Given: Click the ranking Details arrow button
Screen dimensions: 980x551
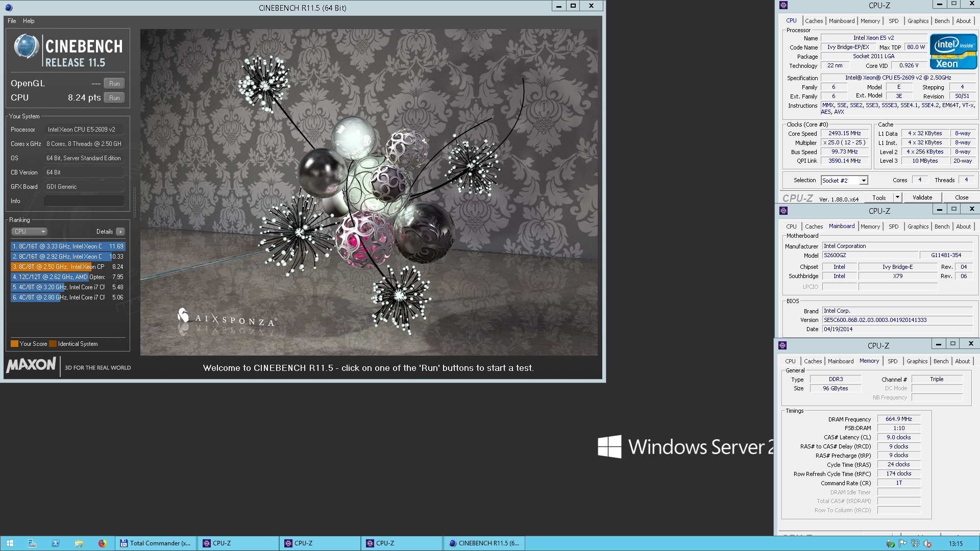Looking at the screenshot, I should [x=120, y=232].
